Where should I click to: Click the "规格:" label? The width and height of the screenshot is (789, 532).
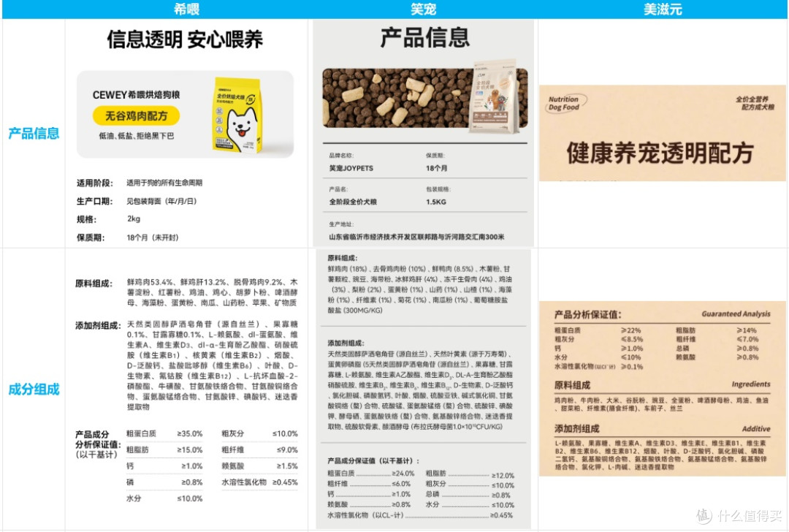[86, 219]
